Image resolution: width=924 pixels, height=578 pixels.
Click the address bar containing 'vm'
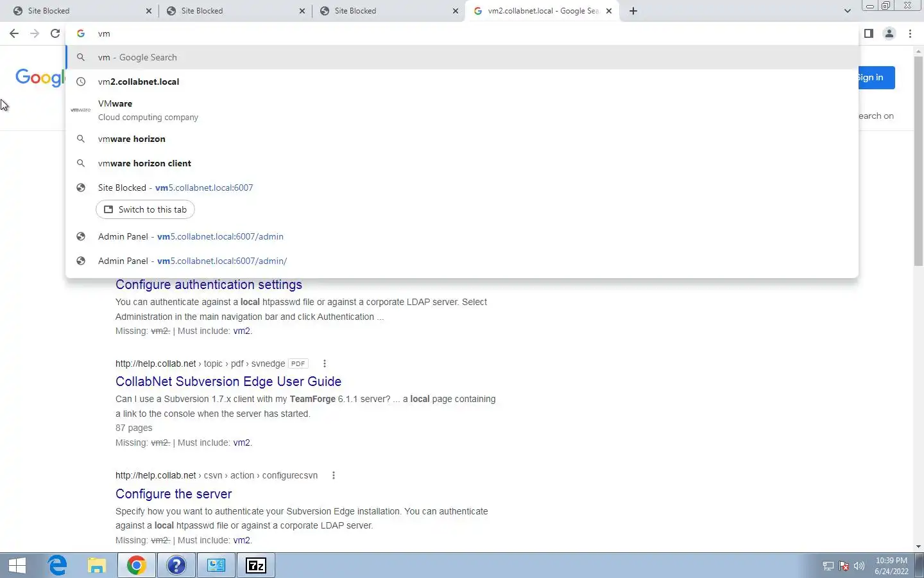click(462, 33)
